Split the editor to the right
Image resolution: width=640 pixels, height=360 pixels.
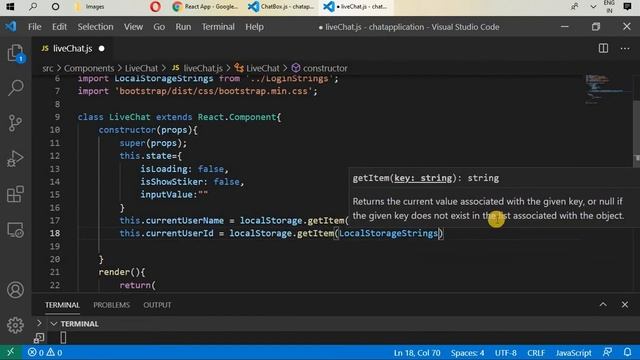(603, 48)
